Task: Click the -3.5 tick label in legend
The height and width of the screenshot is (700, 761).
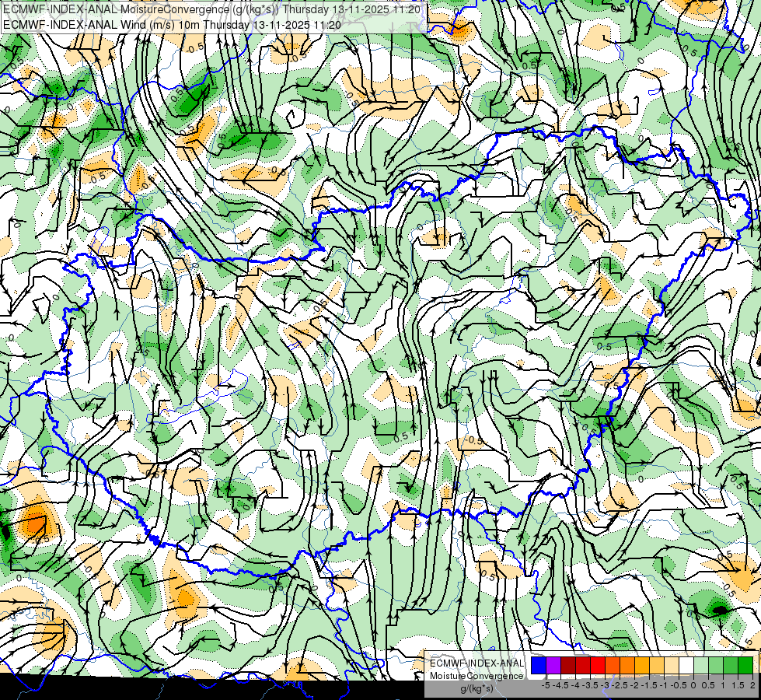Action: click(x=588, y=685)
